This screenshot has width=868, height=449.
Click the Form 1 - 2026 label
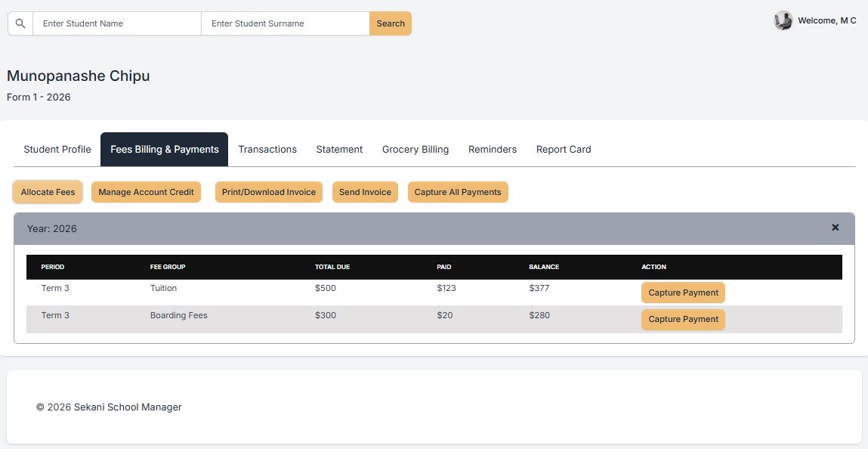click(39, 98)
